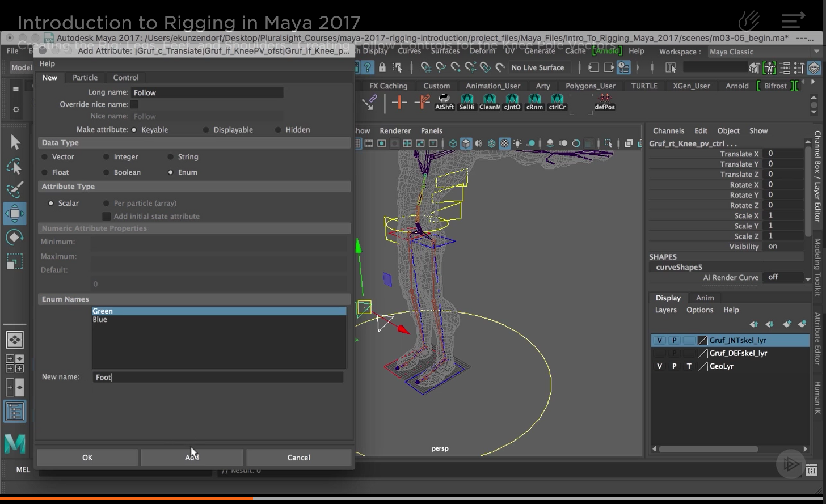Toggle wireframe display in viewport toolbar
Image resolution: width=826 pixels, height=504 pixels.
pyautogui.click(x=453, y=143)
